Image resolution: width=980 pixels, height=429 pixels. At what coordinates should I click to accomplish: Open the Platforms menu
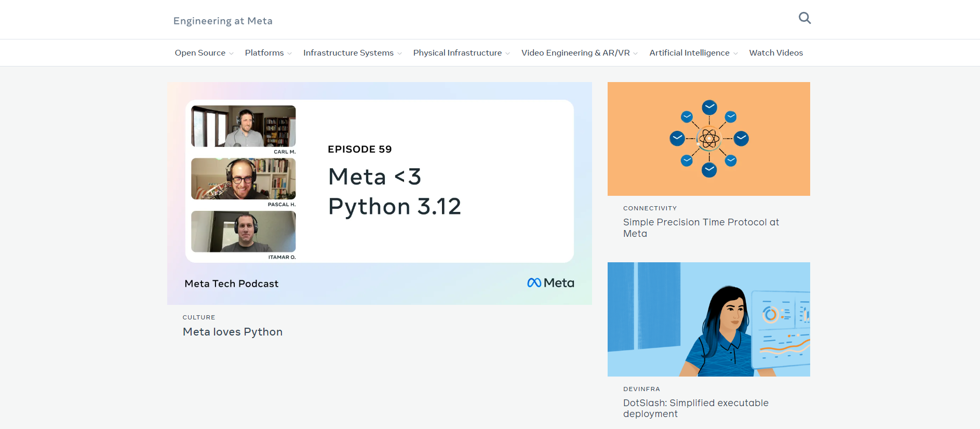[x=264, y=53]
